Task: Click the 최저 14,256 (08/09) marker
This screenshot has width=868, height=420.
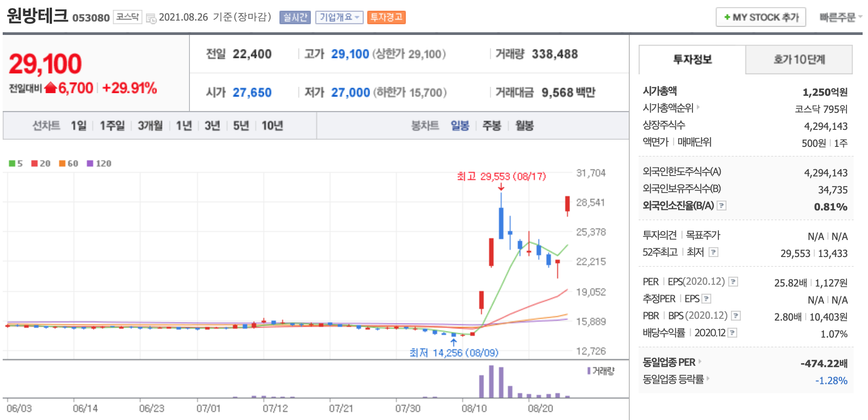Action: (454, 353)
